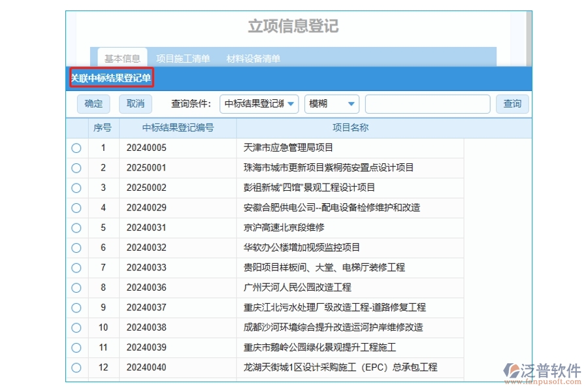Click the 中标结果登记编号 column header
The height and width of the screenshot is (392, 588).
click(x=178, y=128)
